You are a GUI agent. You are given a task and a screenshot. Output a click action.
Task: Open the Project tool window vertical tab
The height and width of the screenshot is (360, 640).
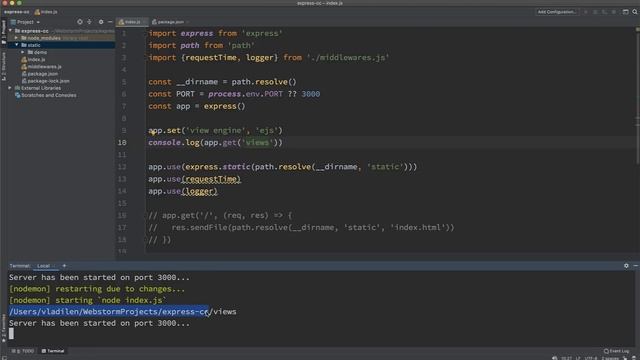tap(4, 31)
